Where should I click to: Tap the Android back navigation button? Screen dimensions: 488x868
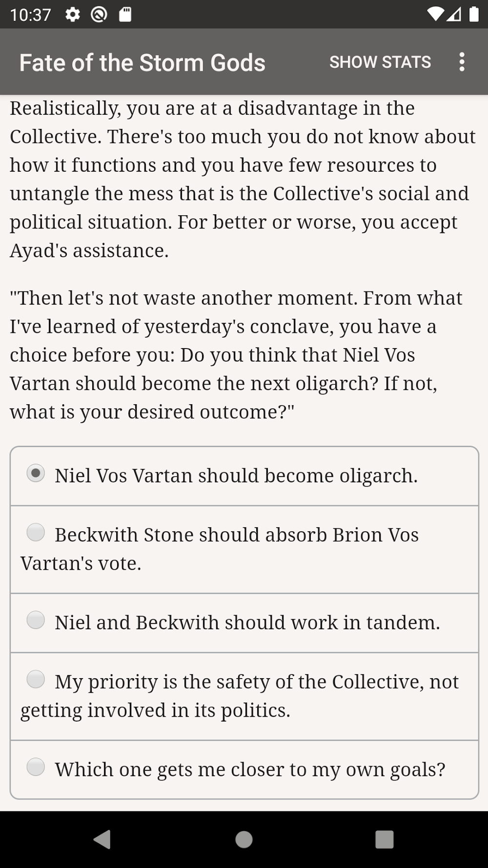click(x=102, y=840)
